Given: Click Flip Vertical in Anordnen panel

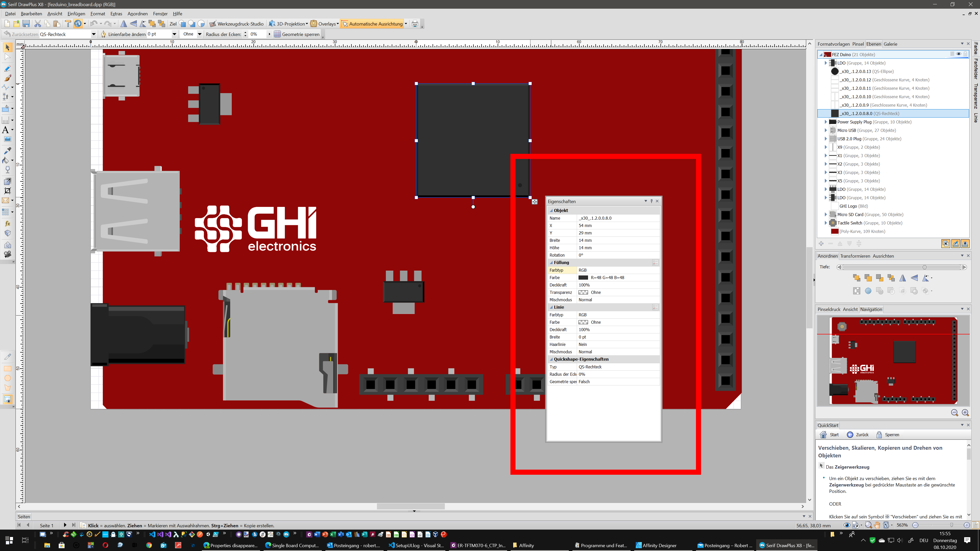Looking at the screenshot, I should (x=914, y=278).
